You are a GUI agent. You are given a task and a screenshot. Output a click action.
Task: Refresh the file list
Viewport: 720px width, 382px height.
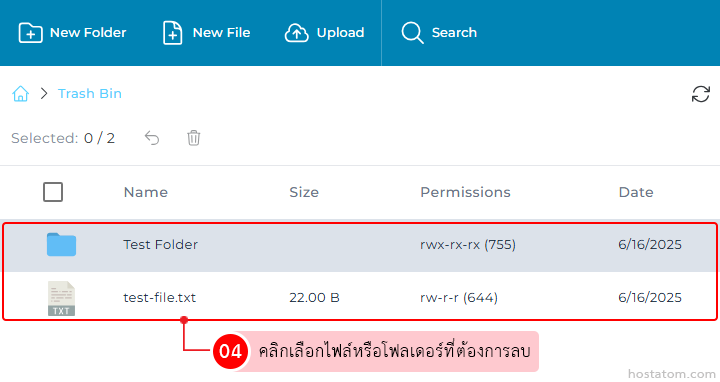point(701,94)
